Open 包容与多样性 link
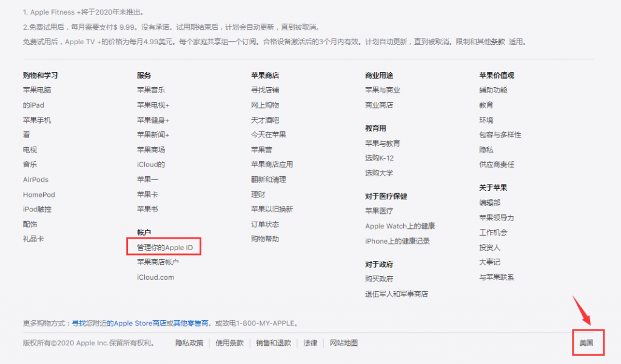 point(500,135)
